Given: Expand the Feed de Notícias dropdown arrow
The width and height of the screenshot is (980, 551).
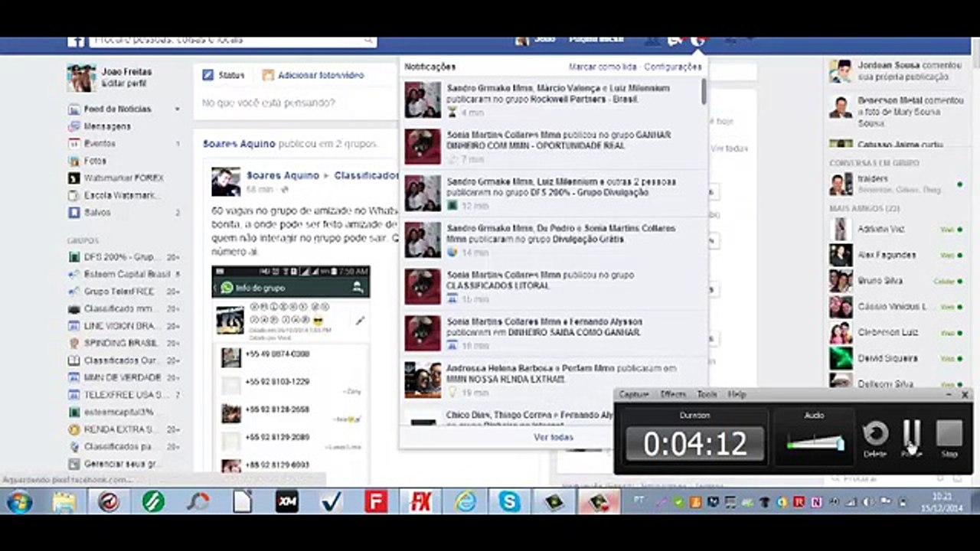Looking at the screenshot, I should pos(177,109).
